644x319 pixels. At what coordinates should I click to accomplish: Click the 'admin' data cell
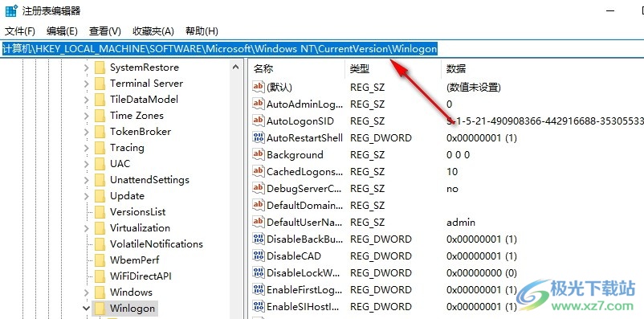click(x=461, y=223)
